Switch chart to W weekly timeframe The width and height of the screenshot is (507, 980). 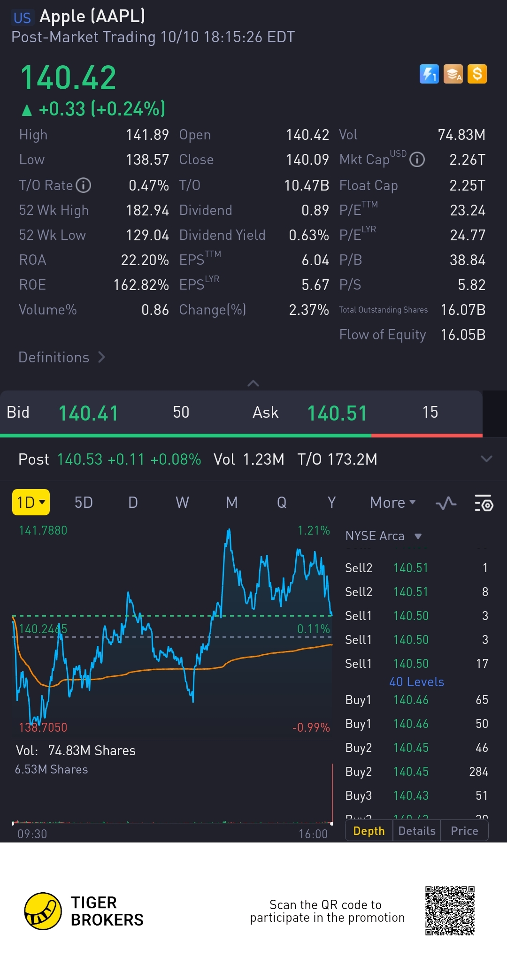point(182,503)
